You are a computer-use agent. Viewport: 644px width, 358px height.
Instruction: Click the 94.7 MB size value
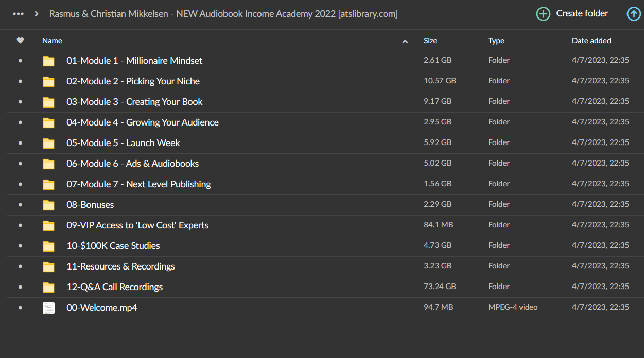pos(438,307)
